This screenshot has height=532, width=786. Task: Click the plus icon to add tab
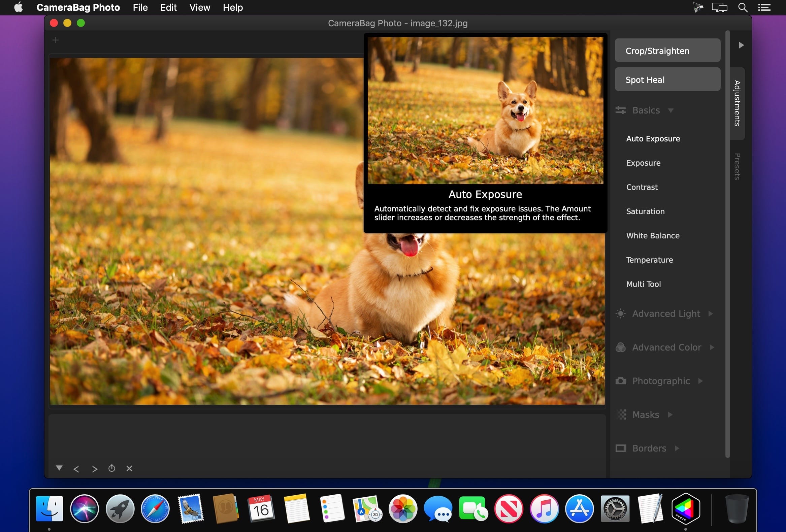point(56,40)
